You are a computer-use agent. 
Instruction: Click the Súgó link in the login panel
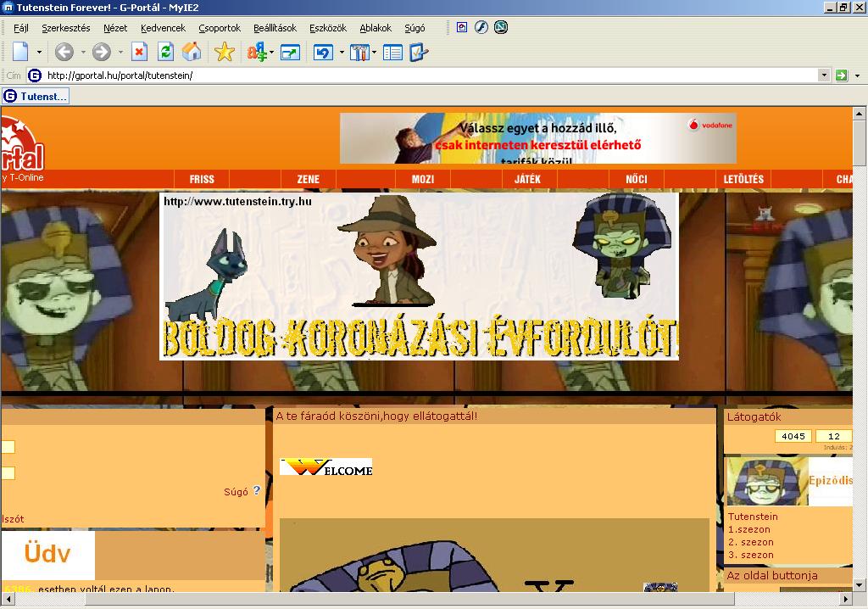(x=236, y=491)
